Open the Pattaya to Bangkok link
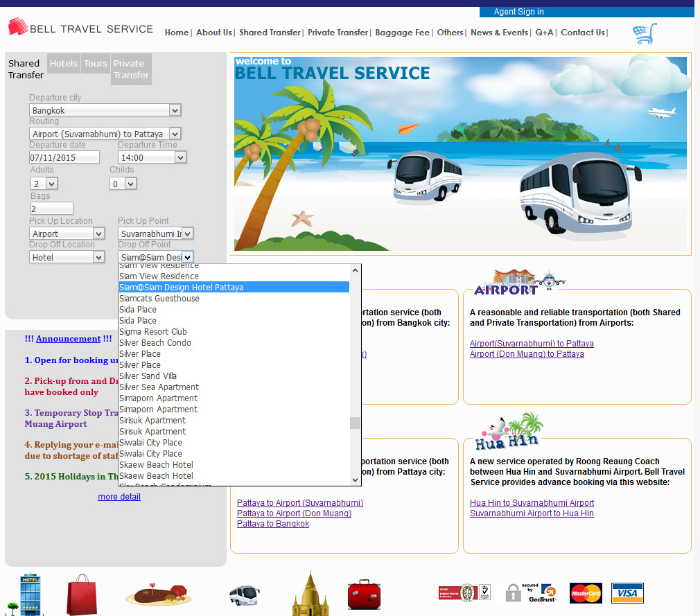The width and height of the screenshot is (700, 616). click(273, 523)
